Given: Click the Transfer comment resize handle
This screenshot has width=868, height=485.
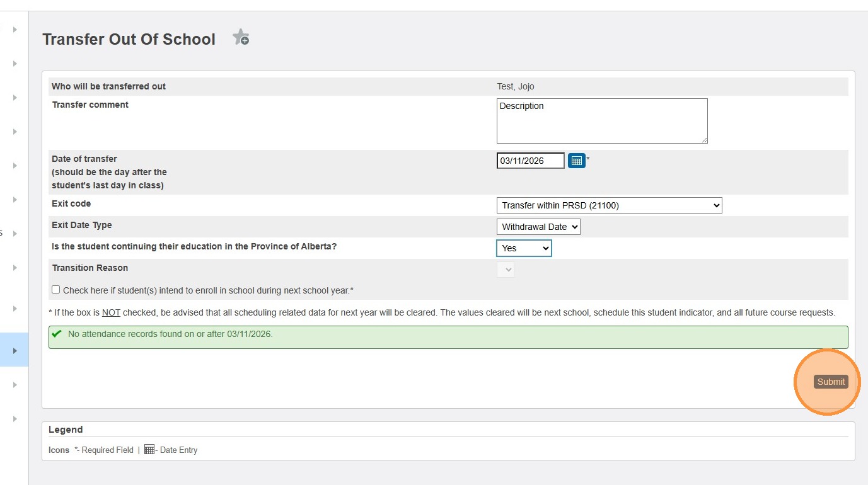Looking at the screenshot, I should pyautogui.click(x=704, y=140).
